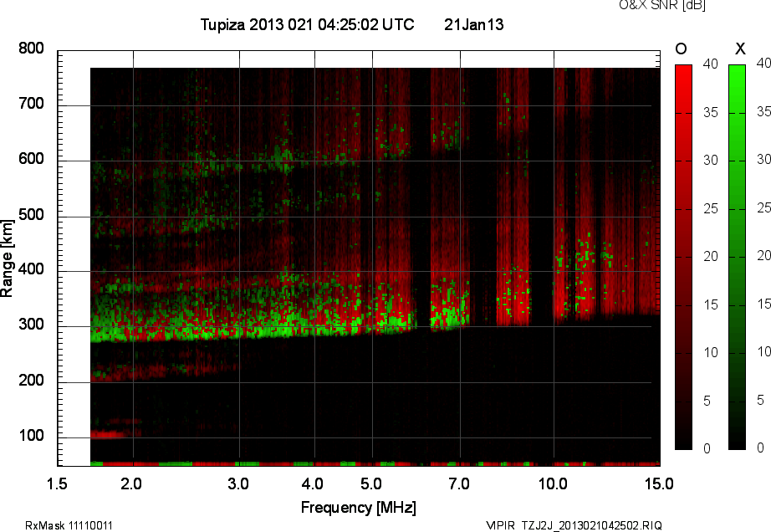771x532 pixels.
Task: Click the '21Jan13' date label
Action: click(473, 25)
